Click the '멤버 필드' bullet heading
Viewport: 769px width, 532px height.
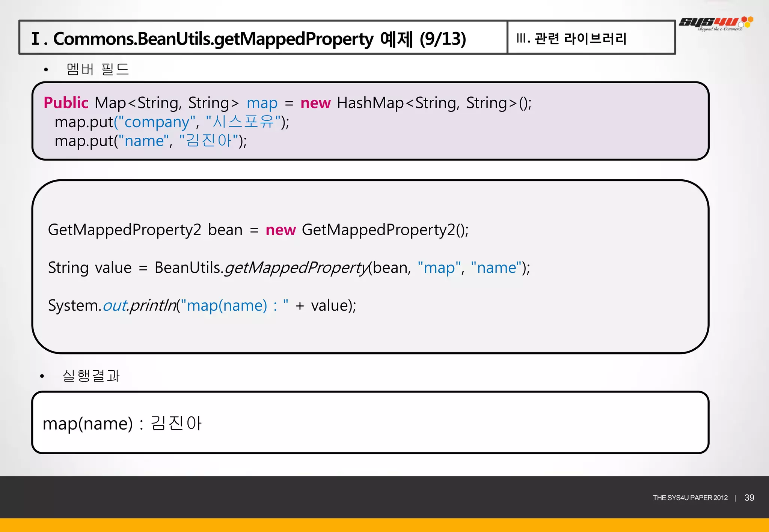coord(98,69)
